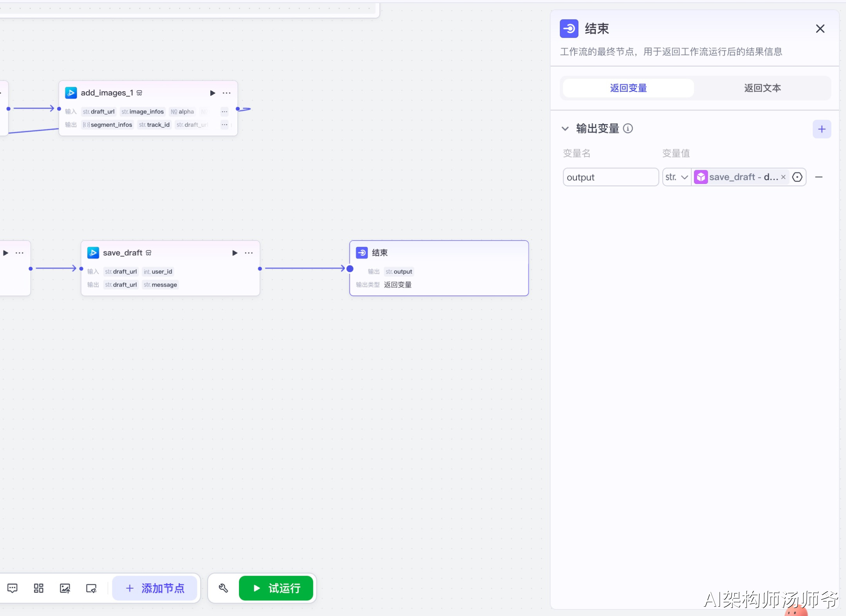846x616 pixels.
Task: Collapse the 输出变量 section
Action: [565, 128]
